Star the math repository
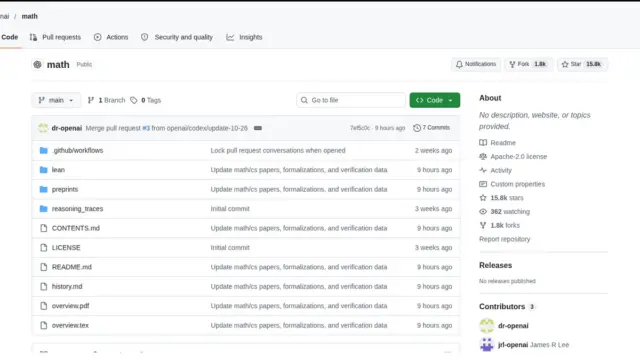 [582, 64]
